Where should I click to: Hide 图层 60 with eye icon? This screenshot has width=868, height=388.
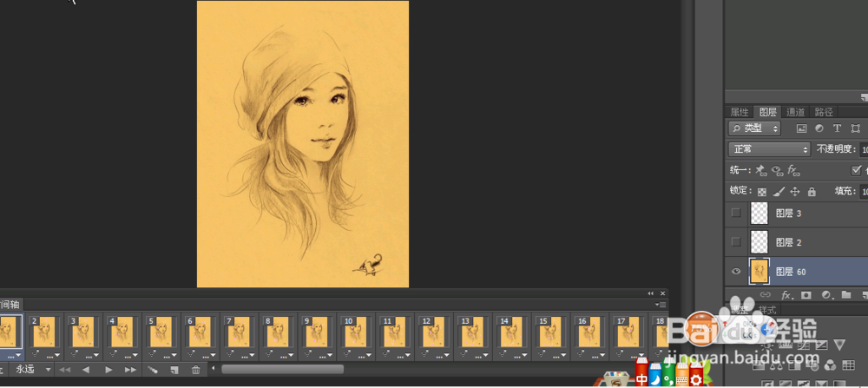pos(736,271)
